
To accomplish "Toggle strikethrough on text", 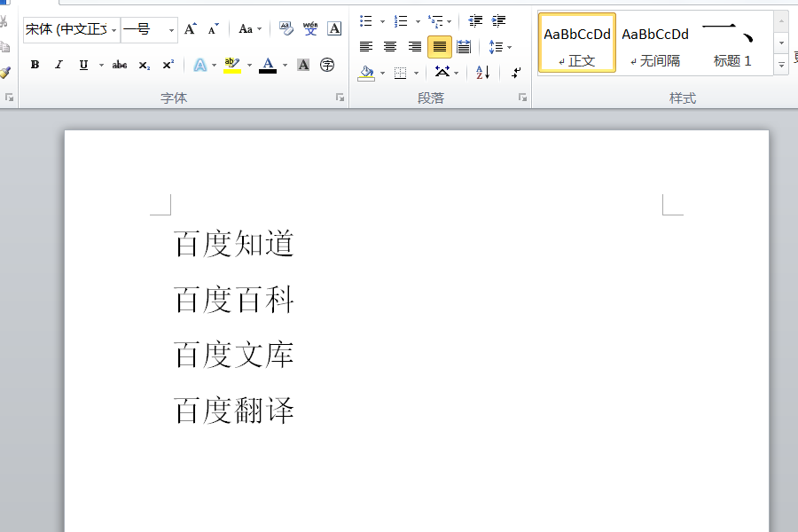I will coord(120,65).
